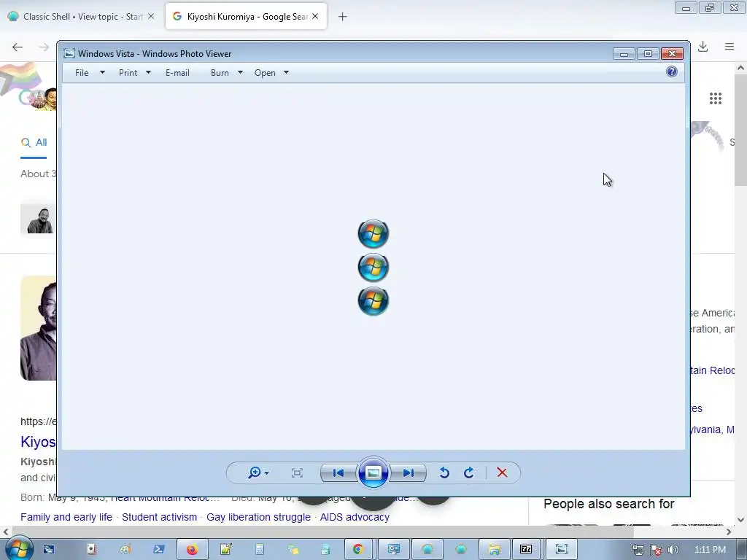
Task: Switch to the Classic Shell browser tab
Action: pyautogui.click(x=82, y=16)
